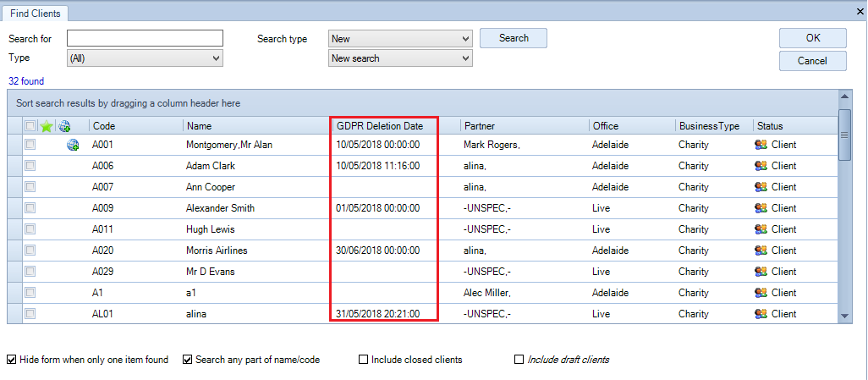
Task: Enable Include draft clients
Action: coord(519,360)
